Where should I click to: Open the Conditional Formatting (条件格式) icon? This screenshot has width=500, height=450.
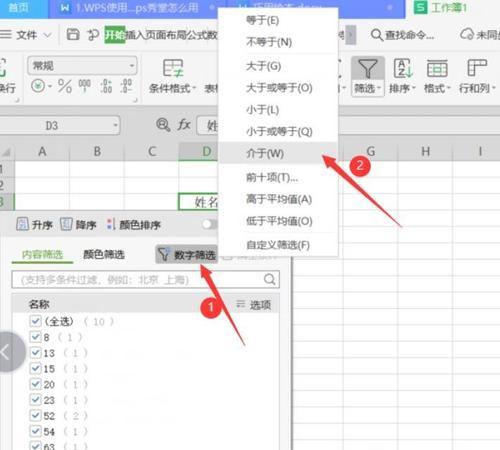click(173, 68)
